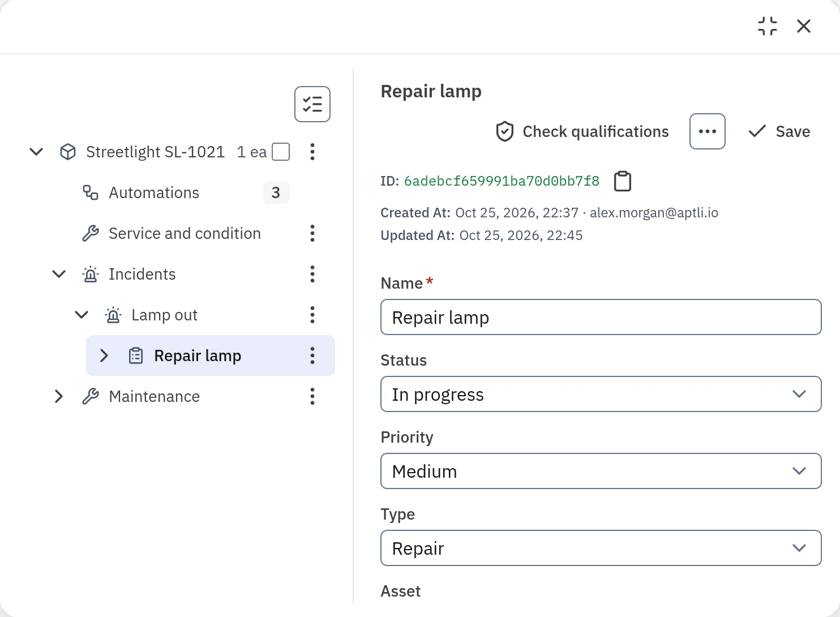Image resolution: width=840 pixels, height=617 pixels.
Task: Select the Lamp out incident label
Action: click(164, 315)
